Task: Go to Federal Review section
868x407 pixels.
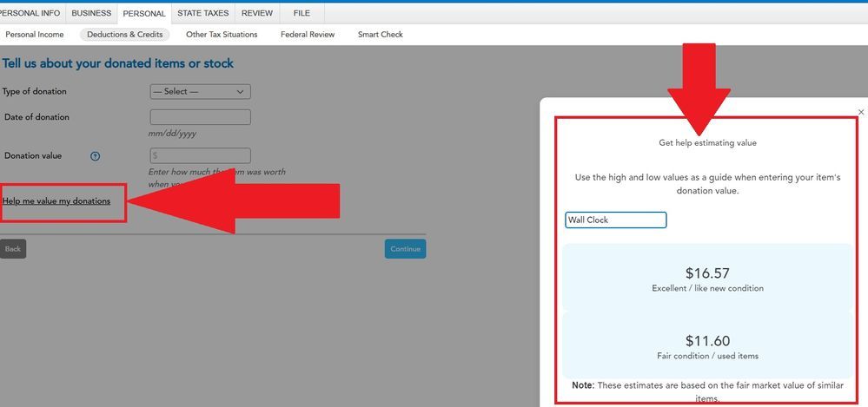Action: click(308, 35)
